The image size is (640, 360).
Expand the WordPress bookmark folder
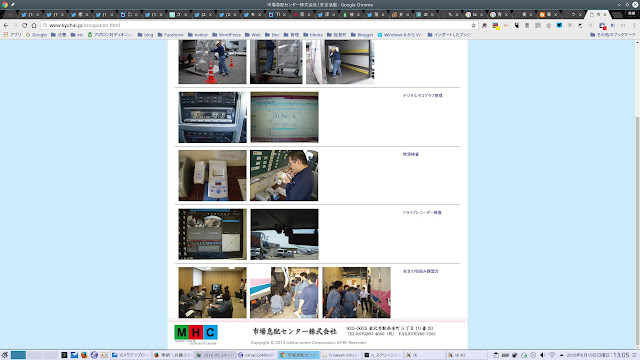227,35
